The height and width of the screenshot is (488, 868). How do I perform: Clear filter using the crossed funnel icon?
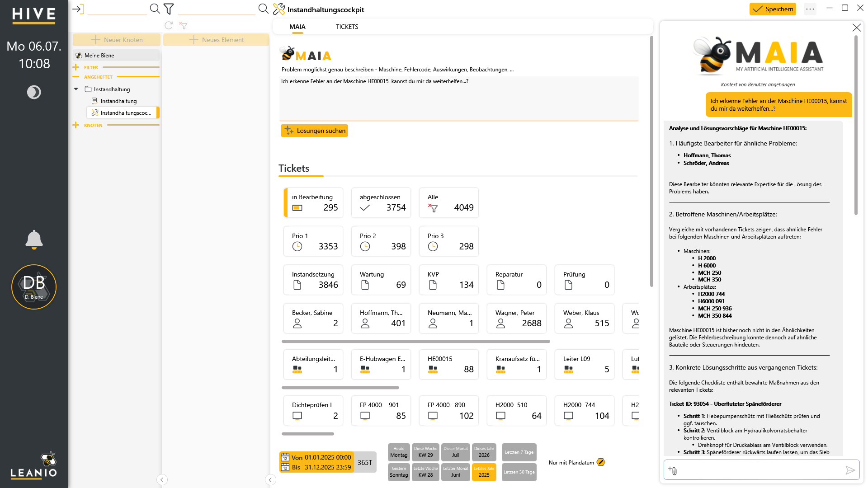point(183,25)
